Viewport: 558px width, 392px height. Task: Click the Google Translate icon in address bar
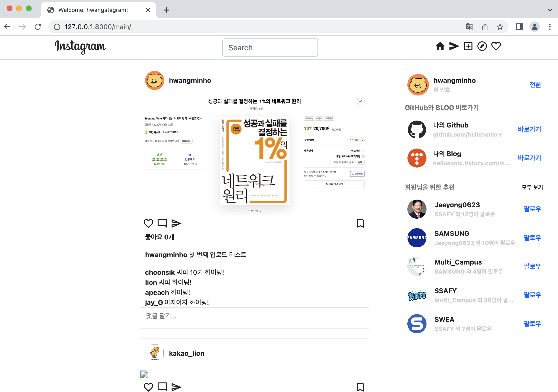[x=469, y=27]
